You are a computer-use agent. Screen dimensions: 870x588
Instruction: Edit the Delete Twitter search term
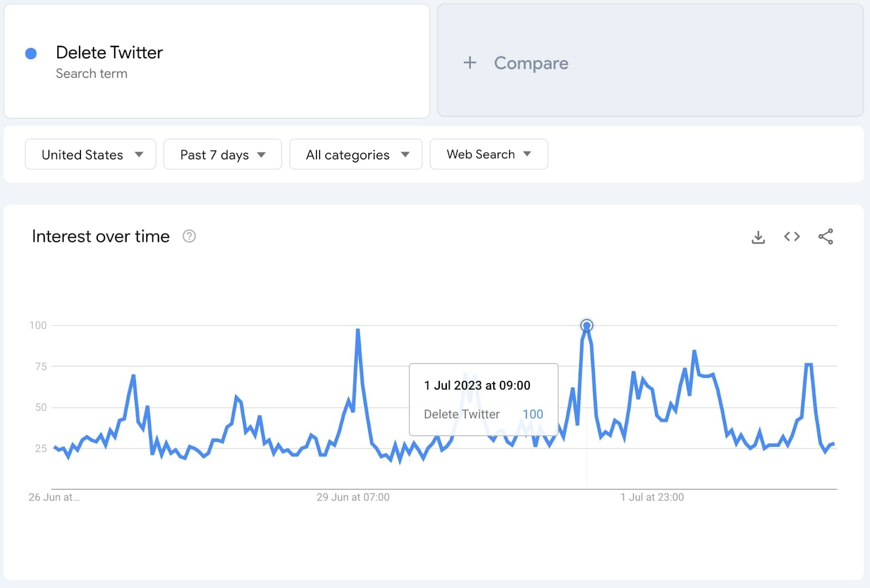109,53
